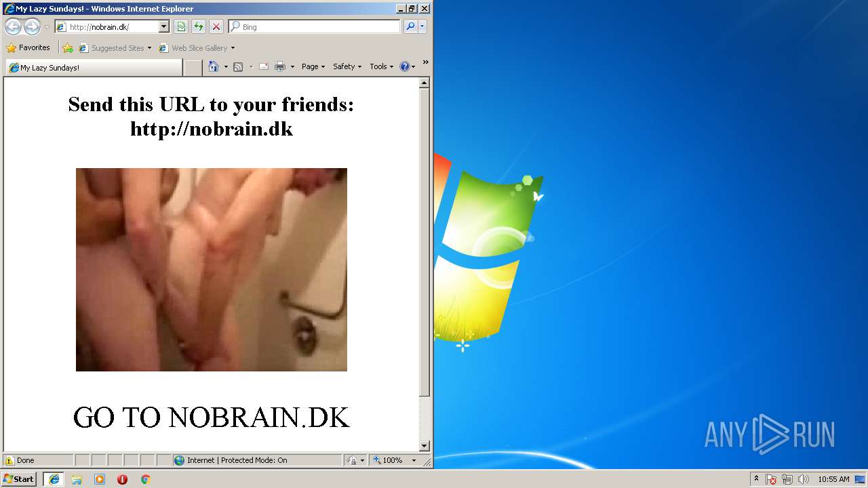Open the Tools menu
The height and width of the screenshot is (488, 868).
pyautogui.click(x=381, y=66)
